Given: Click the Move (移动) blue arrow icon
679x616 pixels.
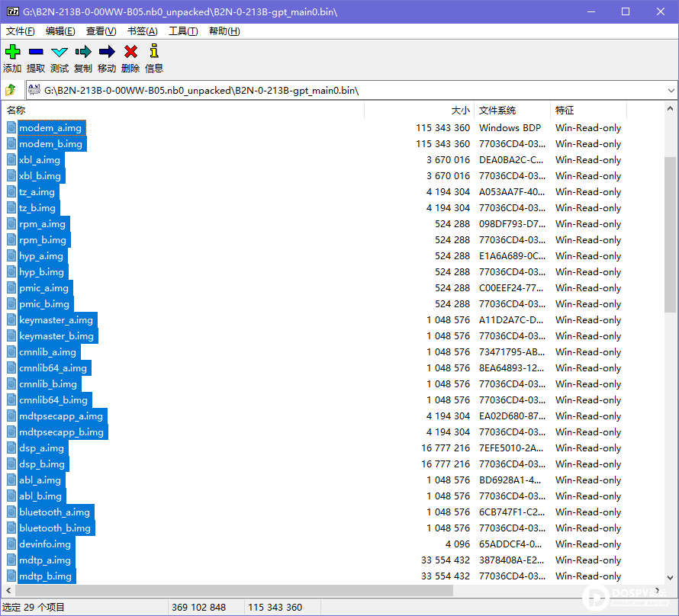Looking at the screenshot, I should [x=107, y=52].
